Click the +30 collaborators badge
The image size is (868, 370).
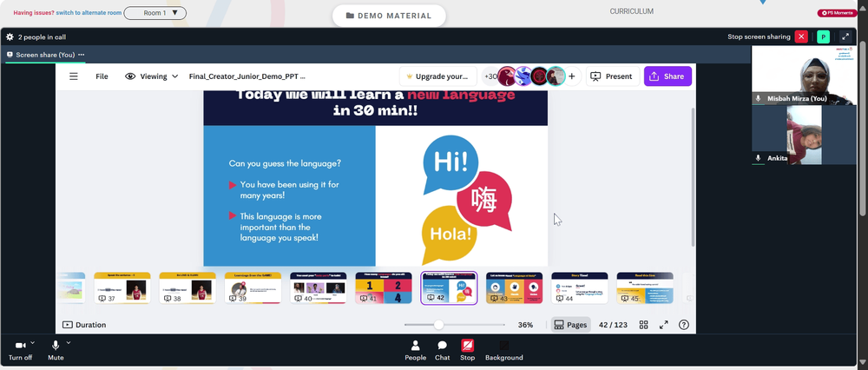pos(490,76)
